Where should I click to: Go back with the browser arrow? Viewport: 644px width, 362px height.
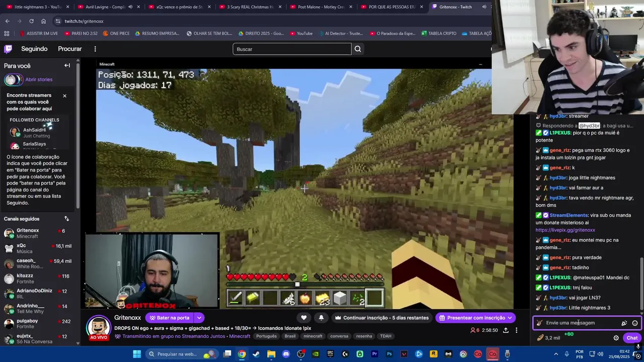(7, 21)
